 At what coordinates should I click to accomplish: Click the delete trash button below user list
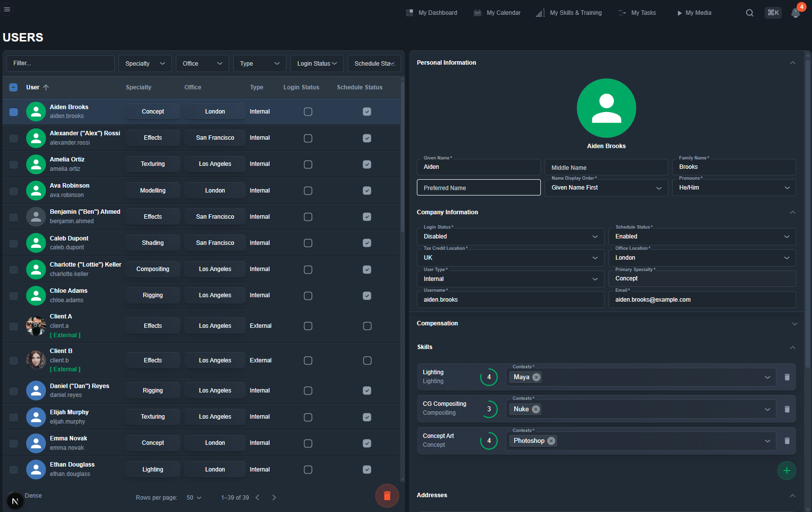coord(387,496)
